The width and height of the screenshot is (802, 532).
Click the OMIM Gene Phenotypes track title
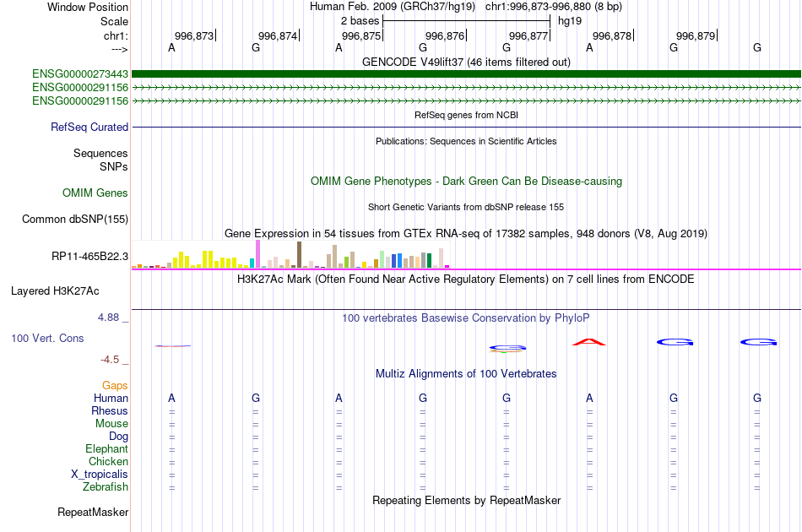point(466,181)
